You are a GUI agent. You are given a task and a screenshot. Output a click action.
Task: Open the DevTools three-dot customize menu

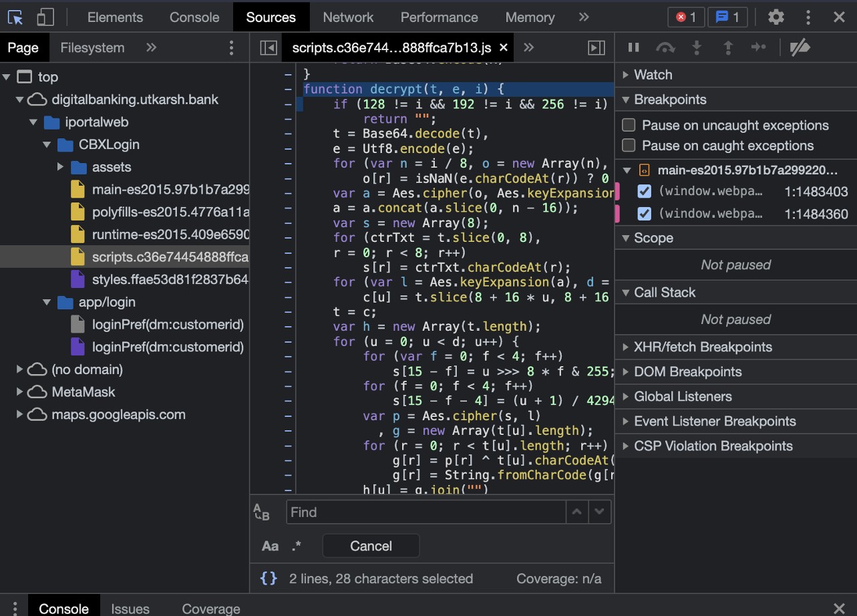808,17
